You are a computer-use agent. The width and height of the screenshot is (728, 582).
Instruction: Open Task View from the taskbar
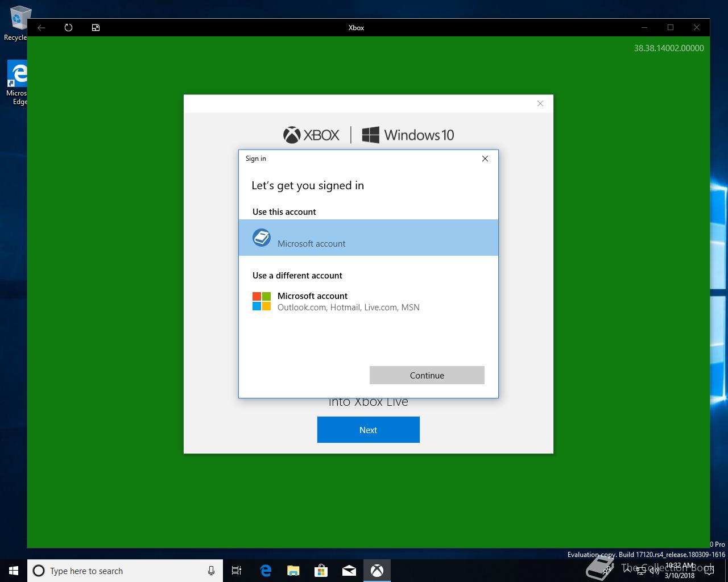click(x=237, y=571)
